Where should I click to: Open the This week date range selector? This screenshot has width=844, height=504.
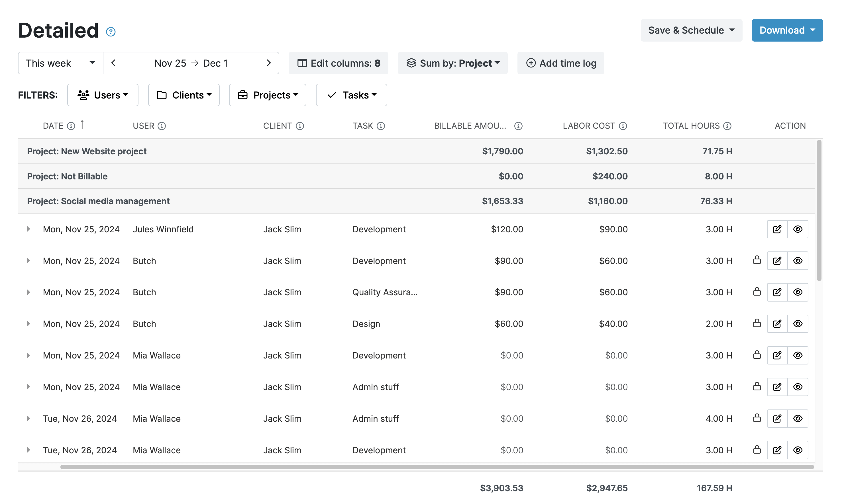tap(60, 63)
